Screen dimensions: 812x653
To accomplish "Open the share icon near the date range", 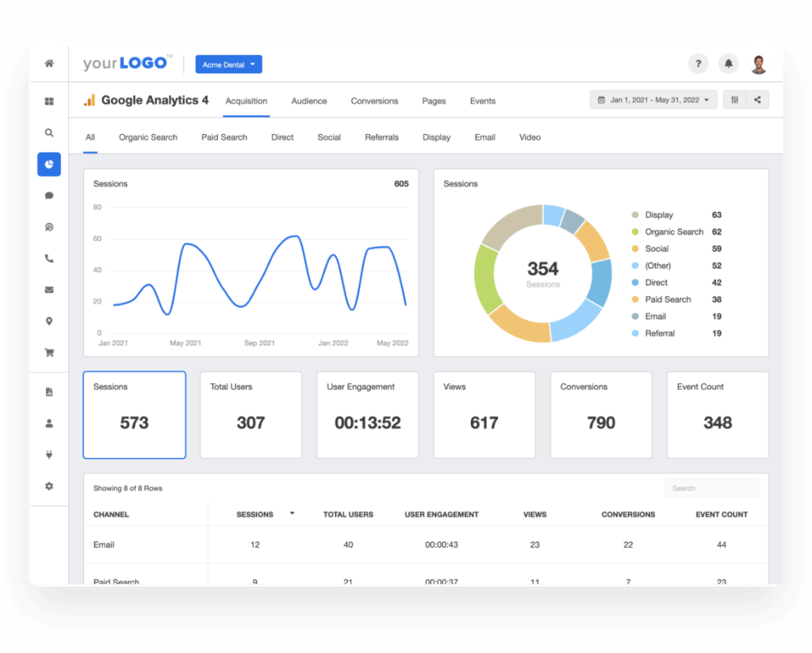I will click(759, 99).
